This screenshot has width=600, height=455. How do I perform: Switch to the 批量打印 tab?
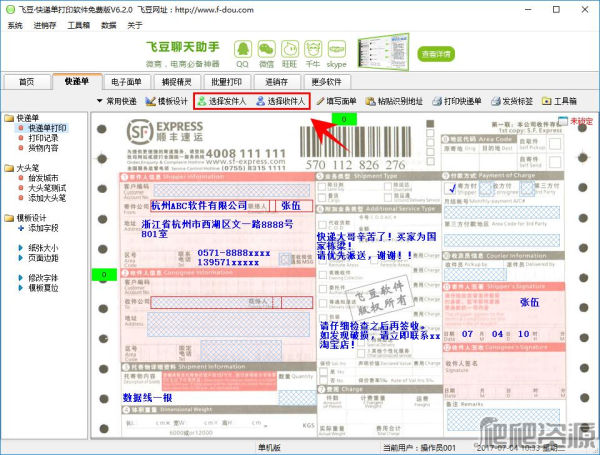pos(226,82)
